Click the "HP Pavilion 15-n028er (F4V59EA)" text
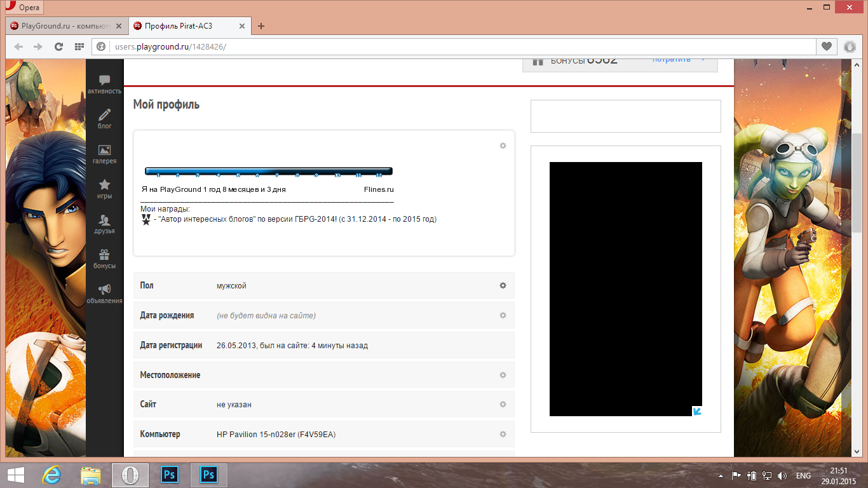 [x=276, y=435]
